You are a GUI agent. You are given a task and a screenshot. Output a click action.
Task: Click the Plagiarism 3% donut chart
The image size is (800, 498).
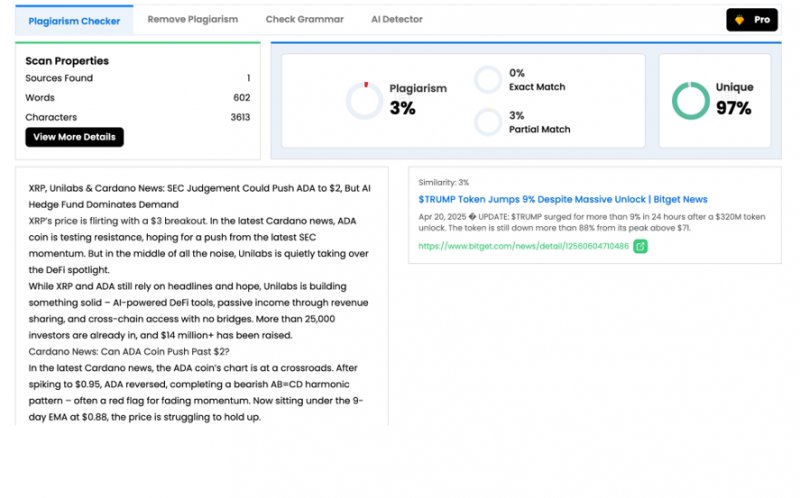coord(364,101)
